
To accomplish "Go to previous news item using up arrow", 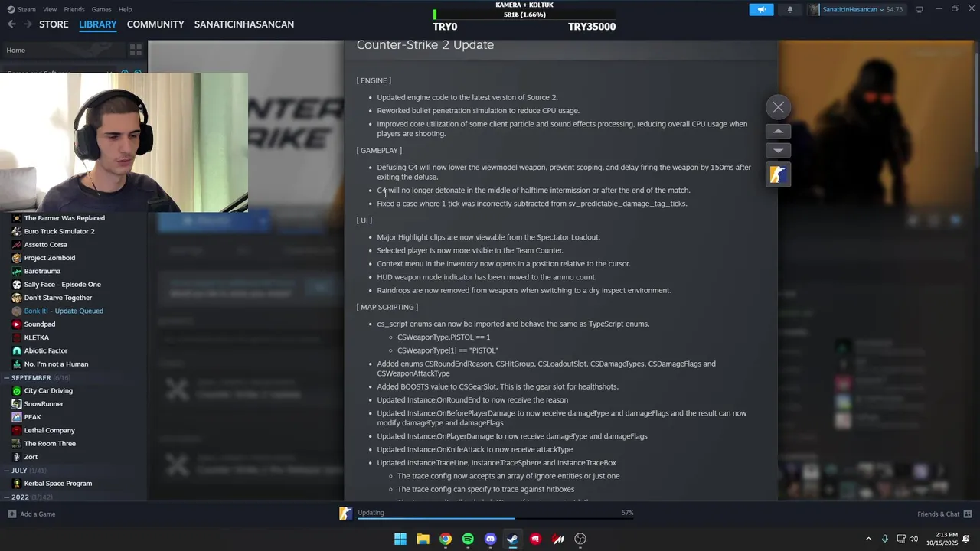I will click(778, 131).
